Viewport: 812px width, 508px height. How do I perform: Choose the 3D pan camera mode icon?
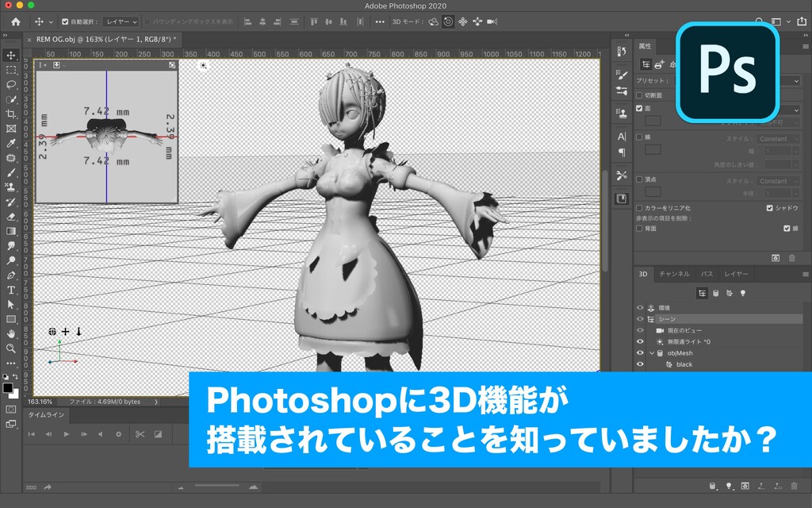(x=463, y=21)
